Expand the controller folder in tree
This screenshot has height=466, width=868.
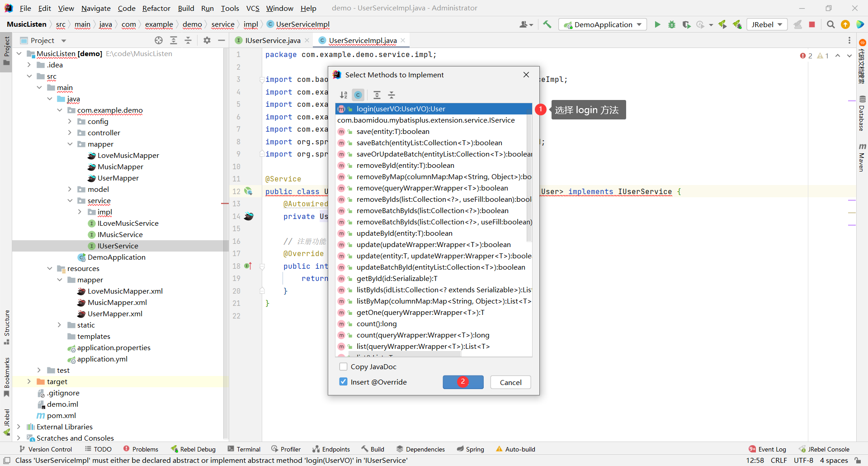point(70,133)
